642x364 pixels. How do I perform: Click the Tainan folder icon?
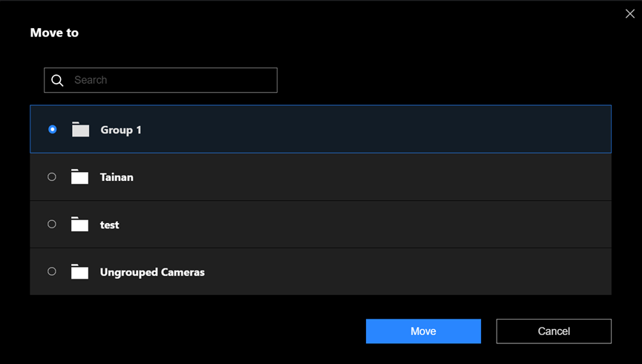(x=79, y=177)
